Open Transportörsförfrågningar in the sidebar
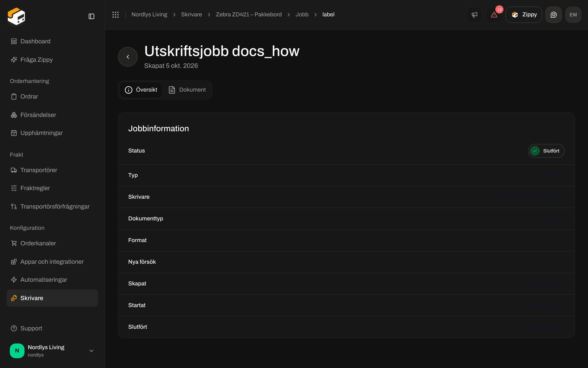Screen dimensions: 588x368 pyautogui.click(x=52, y=206)
